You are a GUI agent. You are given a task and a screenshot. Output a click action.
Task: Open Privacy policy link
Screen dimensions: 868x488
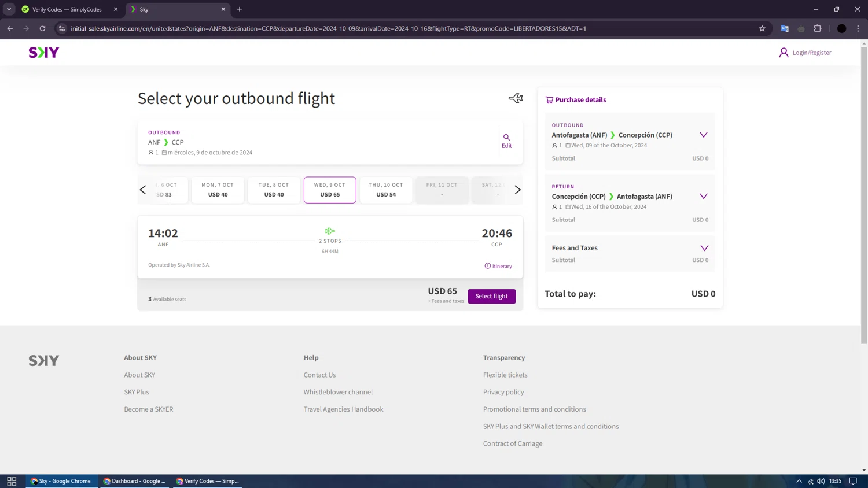point(504,392)
